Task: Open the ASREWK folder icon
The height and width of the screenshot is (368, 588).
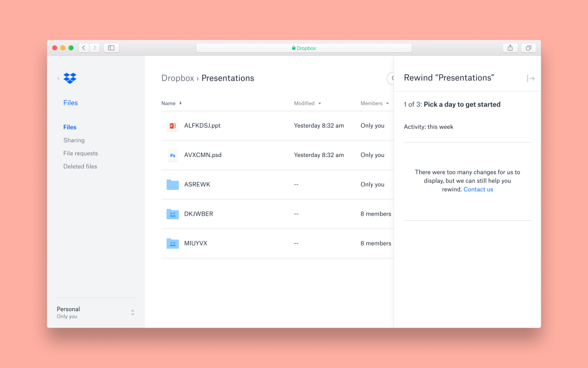Action: coord(172,185)
